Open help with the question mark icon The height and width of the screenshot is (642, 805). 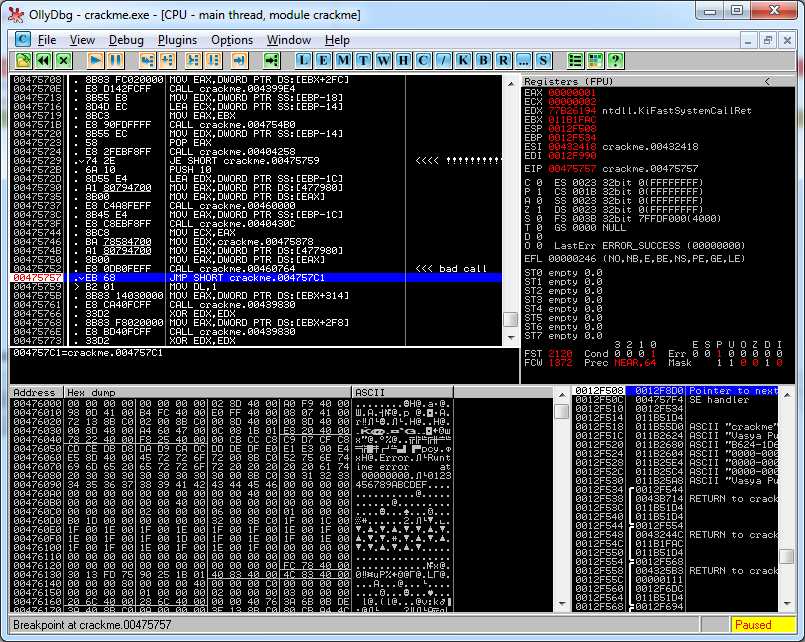point(616,61)
